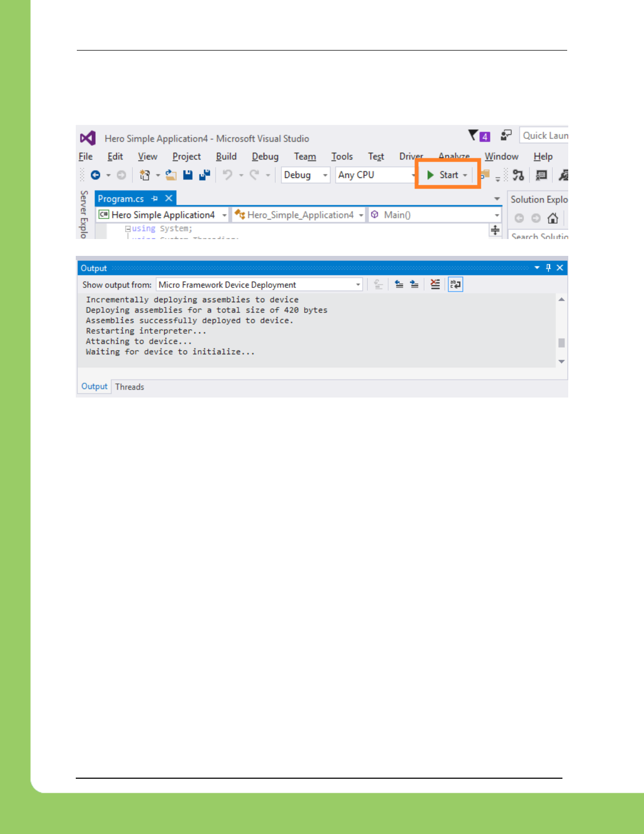Open the Start button dropdown arrow

pos(465,175)
